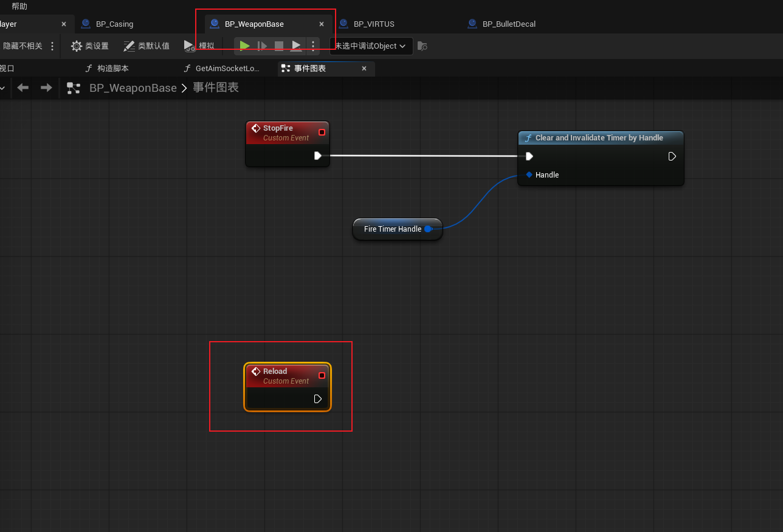This screenshot has width=783, height=532.
Task: Click the Eject button in play controls
Action: 296,46
